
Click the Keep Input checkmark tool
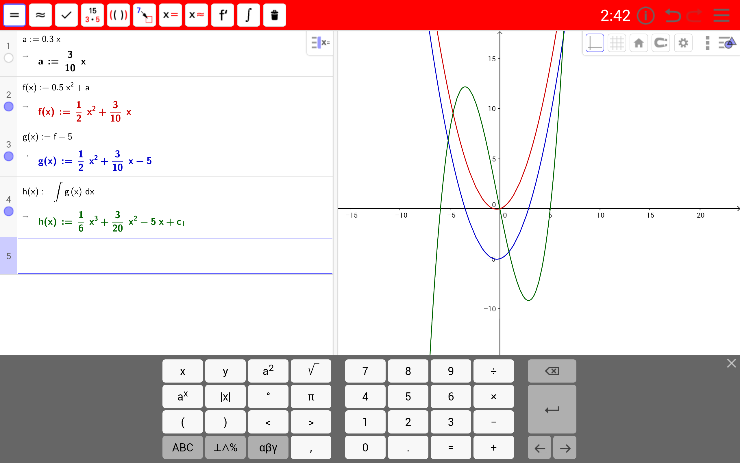tap(66, 16)
